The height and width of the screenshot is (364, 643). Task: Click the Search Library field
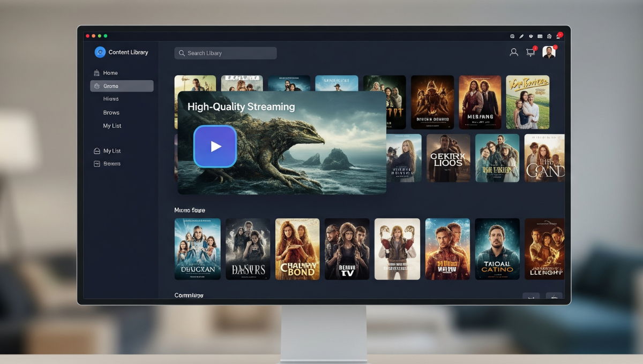pos(225,53)
